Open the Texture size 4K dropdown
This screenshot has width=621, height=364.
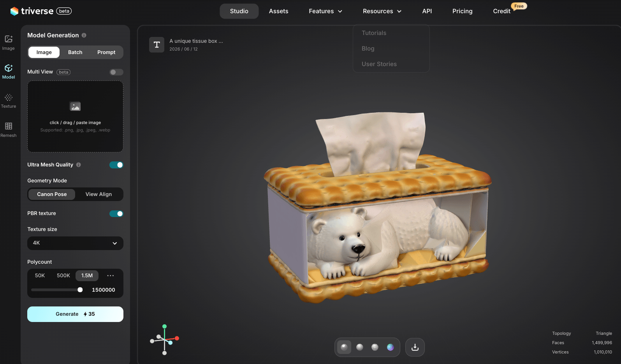[75, 243]
